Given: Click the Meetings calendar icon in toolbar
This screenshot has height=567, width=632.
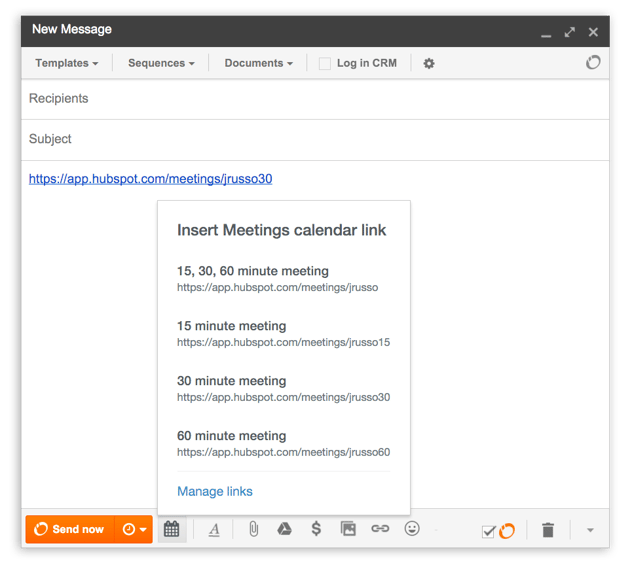Looking at the screenshot, I should pyautogui.click(x=172, y=529).
